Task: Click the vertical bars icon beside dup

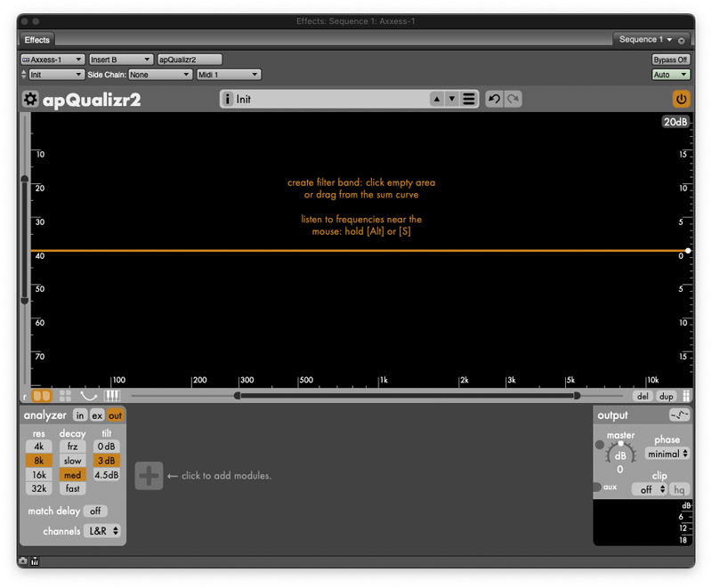Action: [x=685, y=396]
